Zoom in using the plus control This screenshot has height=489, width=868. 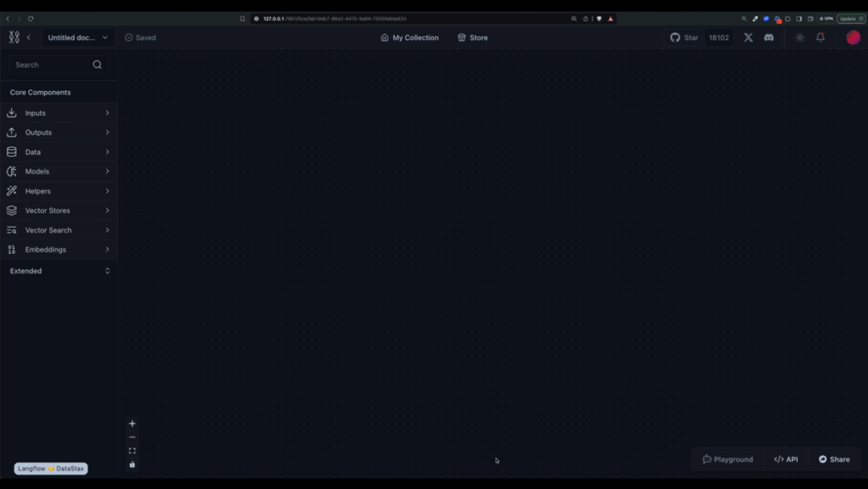tap(132, 422)
